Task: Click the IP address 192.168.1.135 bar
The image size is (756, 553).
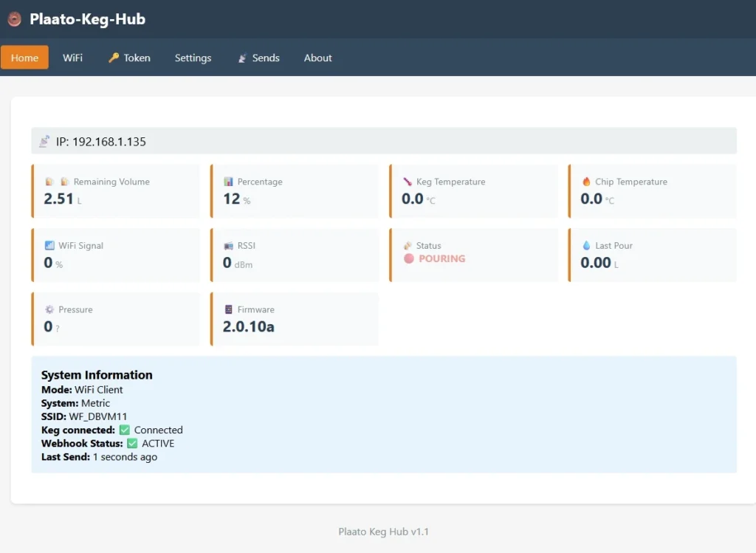Action: [384, 141]
